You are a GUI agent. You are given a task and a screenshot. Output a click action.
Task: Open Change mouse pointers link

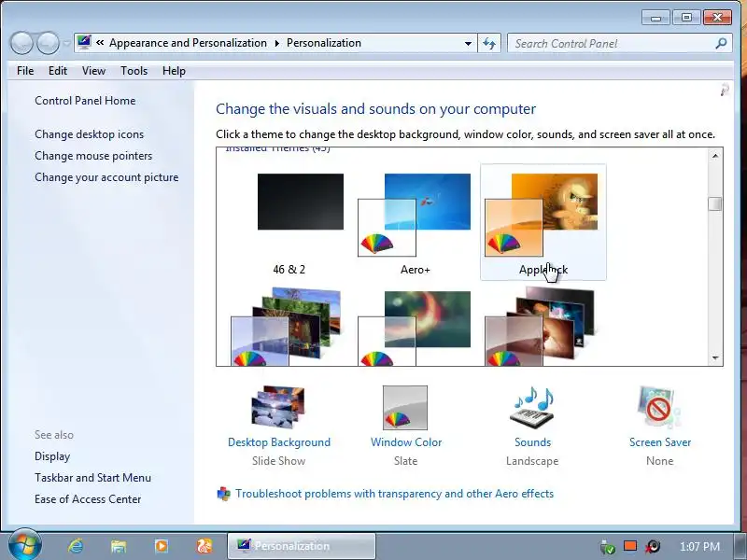click(x=93, y=156)
